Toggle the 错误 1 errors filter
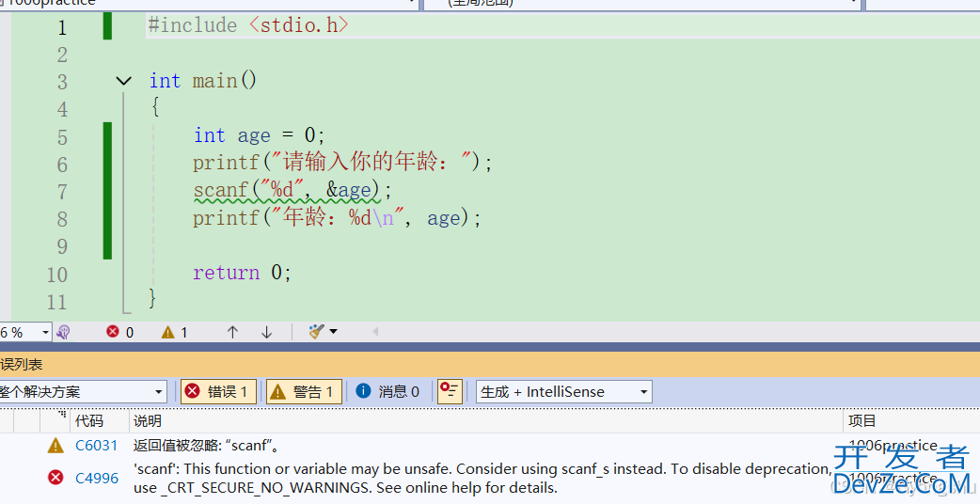 (218, 391)
